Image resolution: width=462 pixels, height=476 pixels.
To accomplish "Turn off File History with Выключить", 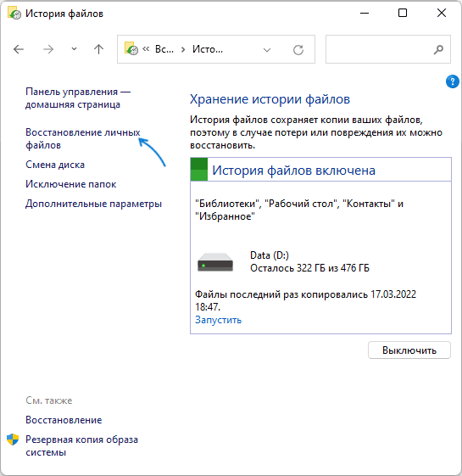I will (409, 350).
